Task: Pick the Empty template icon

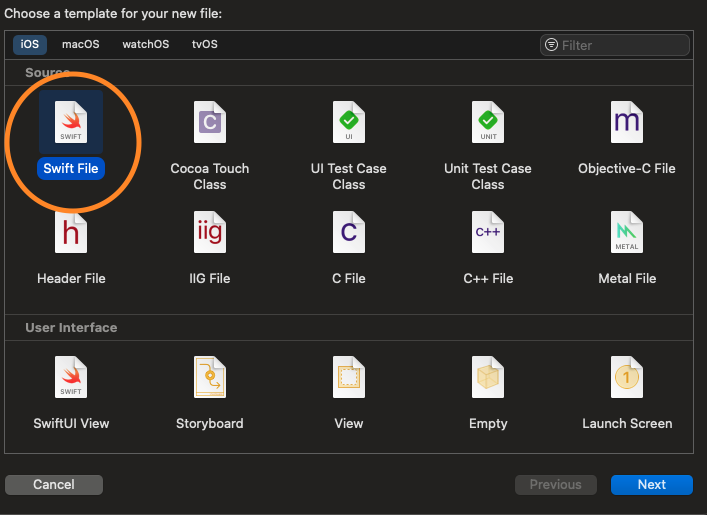Action: pyautogui.click(x=488, y=377)
